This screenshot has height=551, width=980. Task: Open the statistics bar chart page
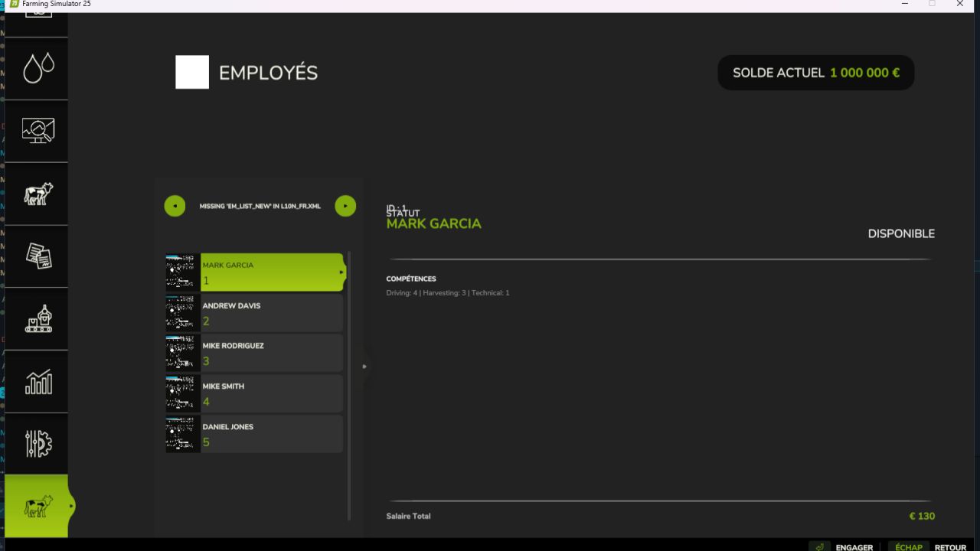point(38,382)
